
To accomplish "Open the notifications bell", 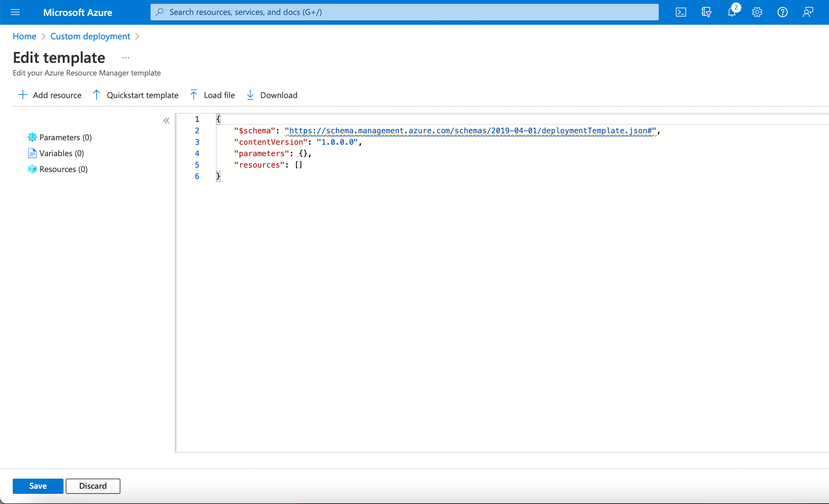I will pyautogui.click(x=731, y=12).
